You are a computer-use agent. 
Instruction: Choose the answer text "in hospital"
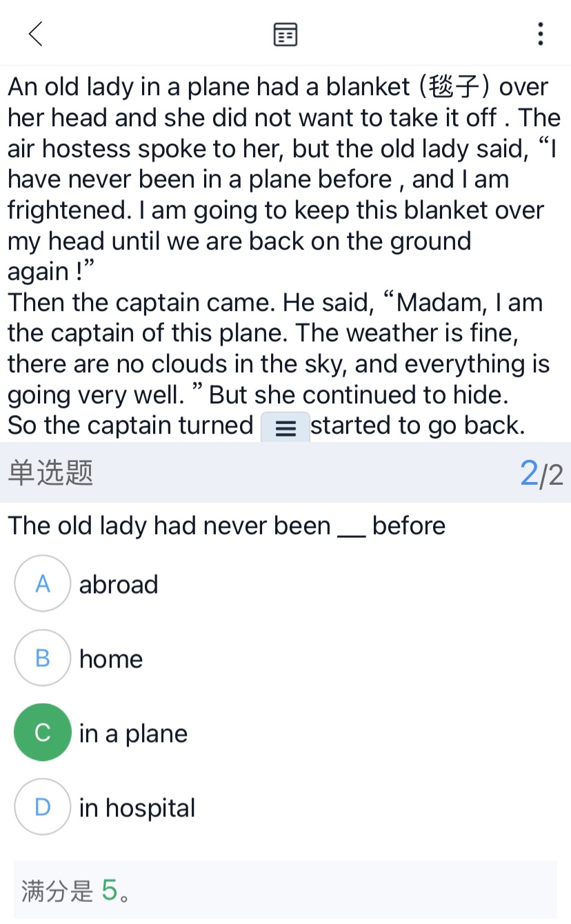tap(137, 808)
